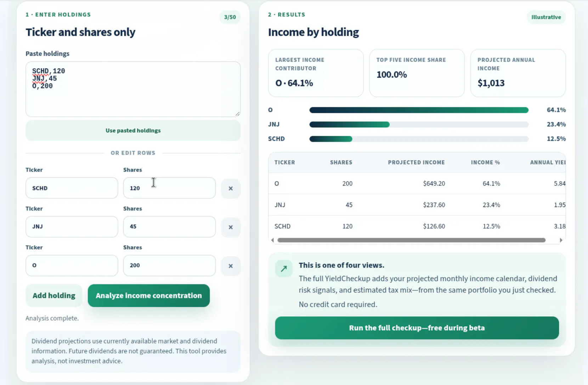Click the 64.1% label beside O bar
This screenshot has width=588, height=385.
coord(556,110)
